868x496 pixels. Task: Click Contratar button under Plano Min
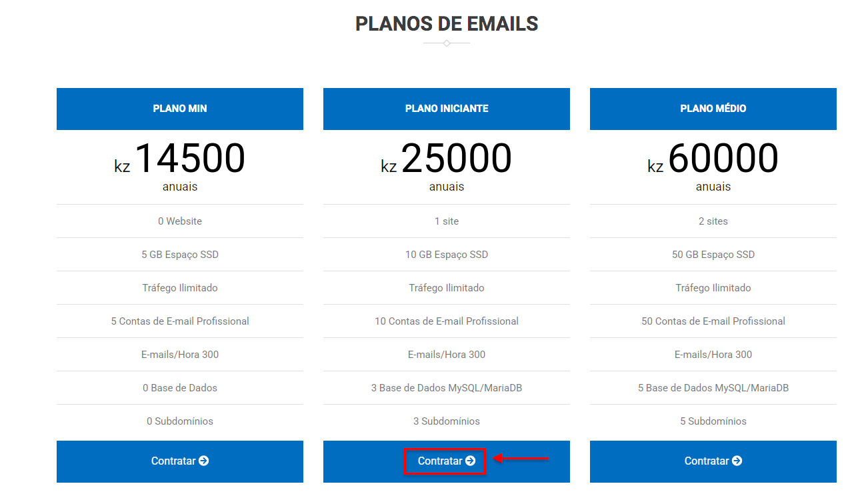pyautogui.click(x=180, y=461)
